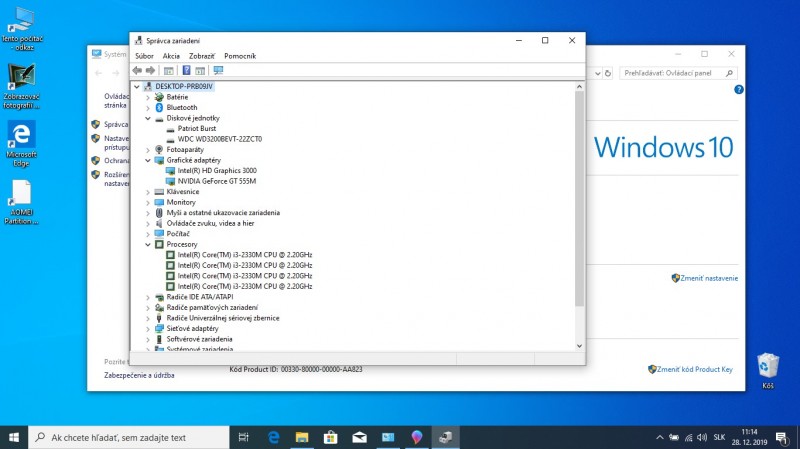Click the Back arrow in Device Manager toolbar
This screenshot has height=449, width=800.
(x=138, y=71)
